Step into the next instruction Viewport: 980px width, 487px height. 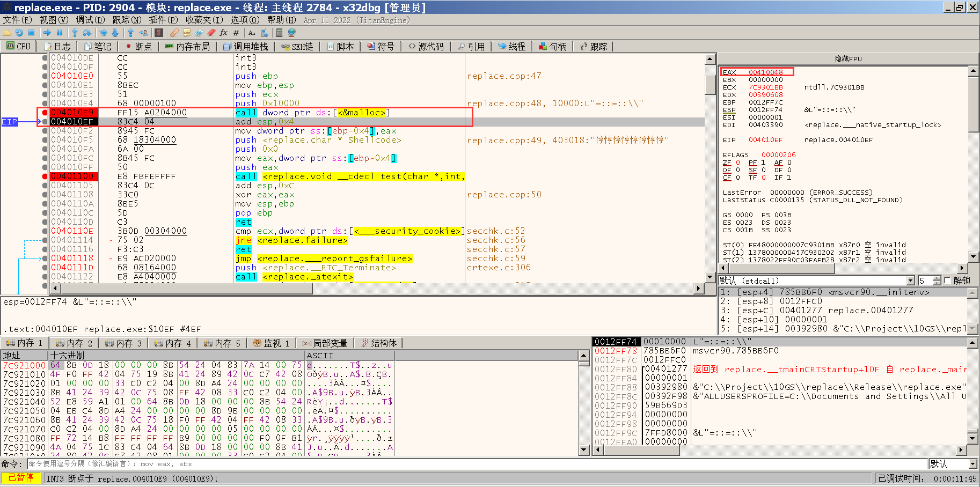coord(75,33)
